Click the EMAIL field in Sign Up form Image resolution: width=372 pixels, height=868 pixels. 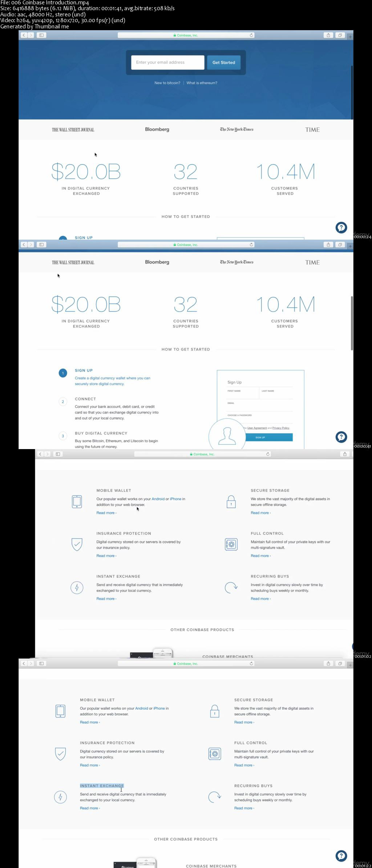click(x=259, y=405)
